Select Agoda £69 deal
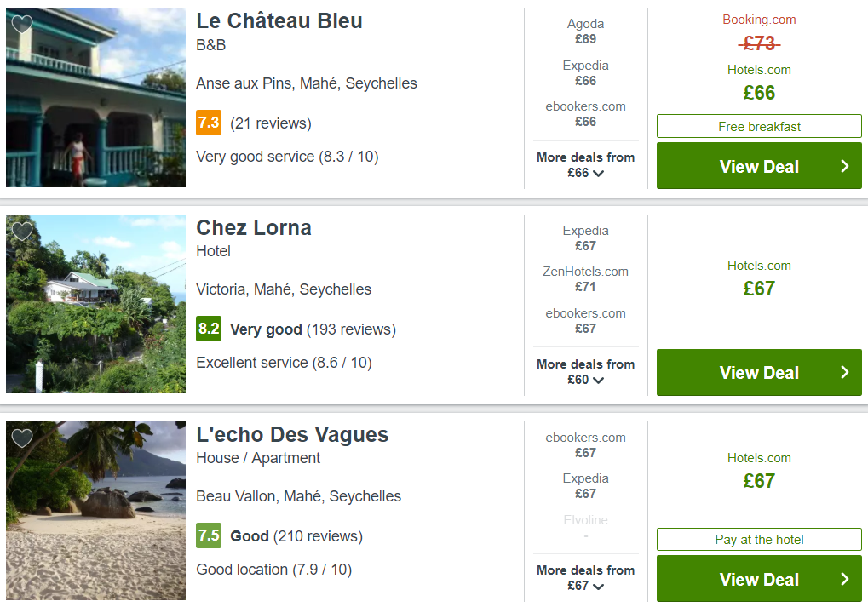Viewport: 868px width, 607px height. click(586, 31)
